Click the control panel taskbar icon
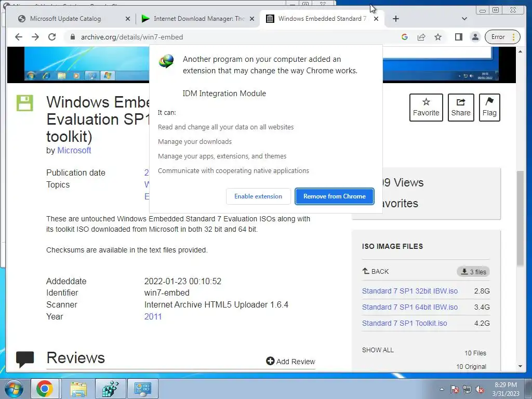This screenshot has height=399, width=532. (x=142, y=389)
